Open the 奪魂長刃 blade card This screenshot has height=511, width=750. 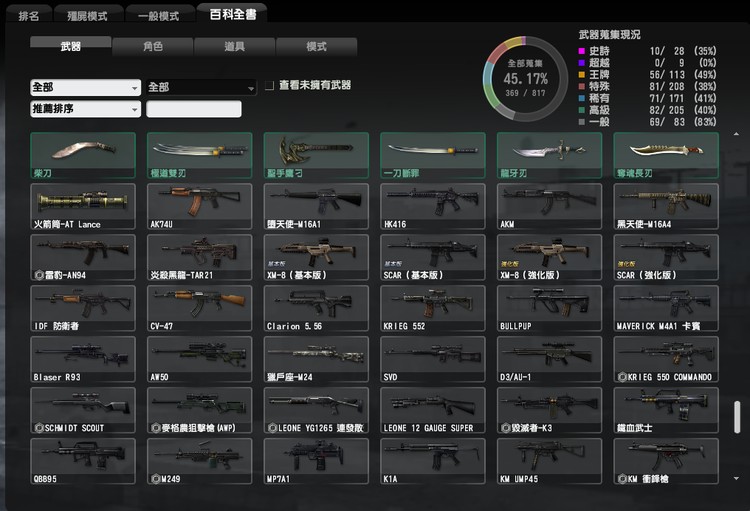tap(666, 156)
